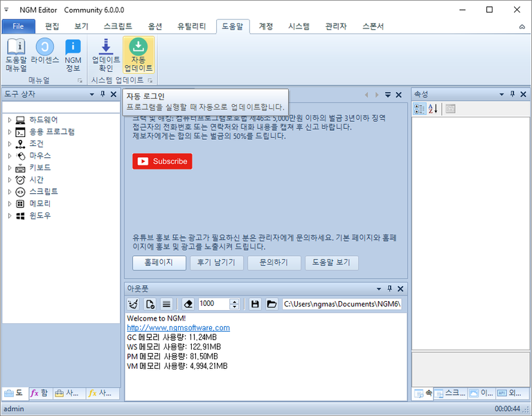Click the 후기 남기기 button
532x416 pixels.
click(x=216, y=262)
